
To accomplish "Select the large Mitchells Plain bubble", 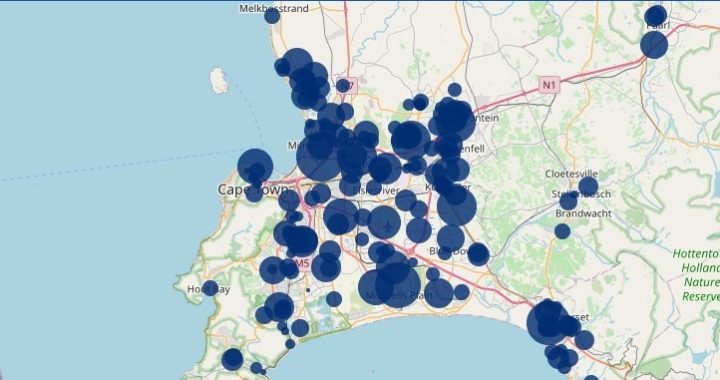I will [x=398, y=285].
